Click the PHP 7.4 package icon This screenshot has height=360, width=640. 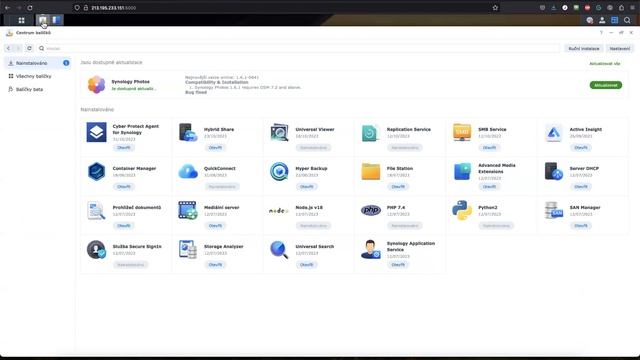pos(371,210)
